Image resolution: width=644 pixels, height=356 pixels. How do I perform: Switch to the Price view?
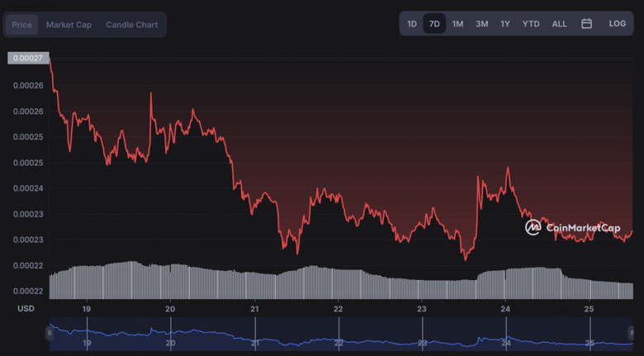point(22,25)
